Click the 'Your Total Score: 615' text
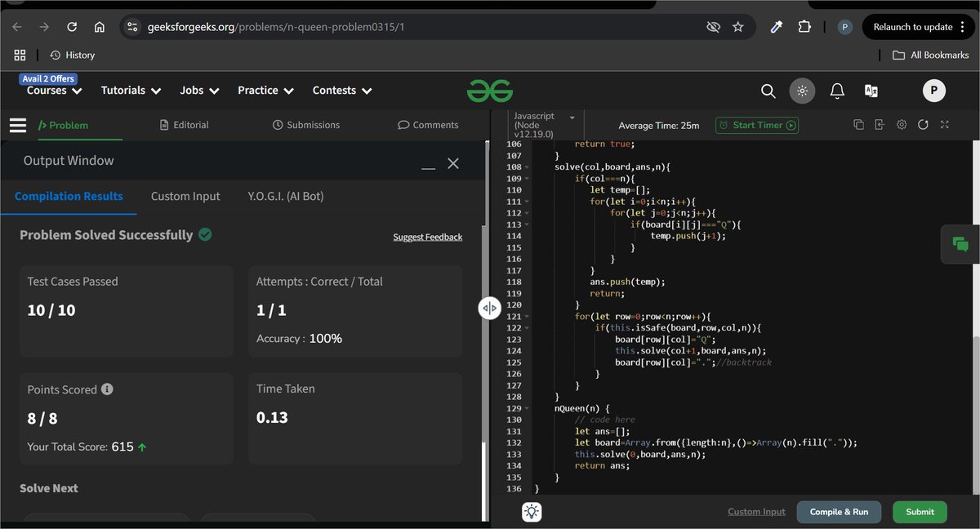This screenshot has width=980, height=529. coord(80,447)
